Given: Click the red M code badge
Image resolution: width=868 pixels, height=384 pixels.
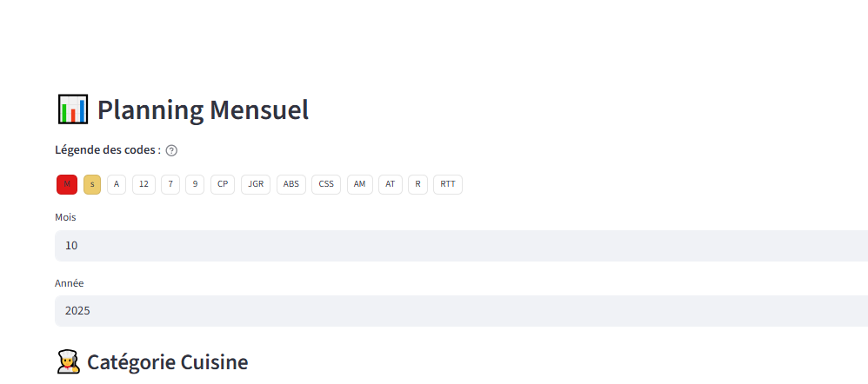Looking at the screenshot, I should tap(67, 184).
